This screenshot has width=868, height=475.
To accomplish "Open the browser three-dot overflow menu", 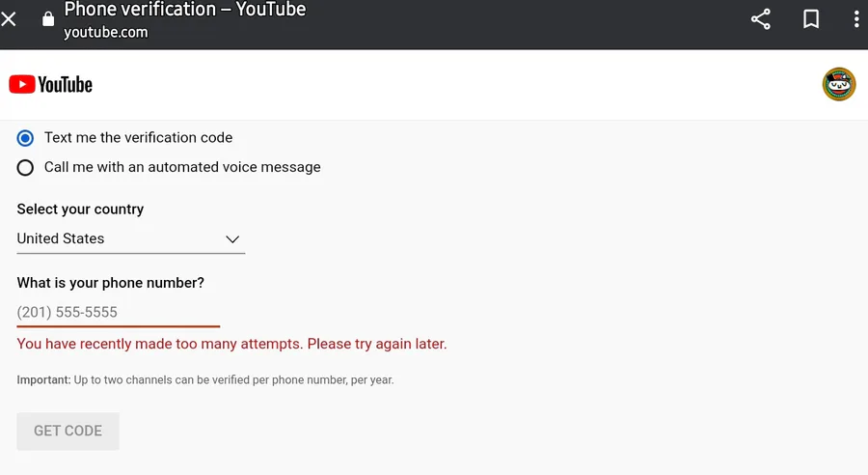I will pyautogui.click(x=856, y=19).
